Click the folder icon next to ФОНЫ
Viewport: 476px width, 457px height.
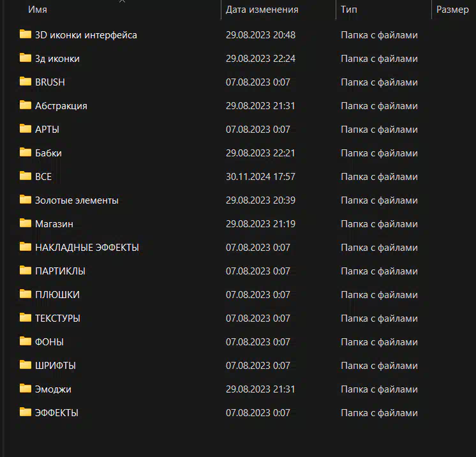point(26,341)
